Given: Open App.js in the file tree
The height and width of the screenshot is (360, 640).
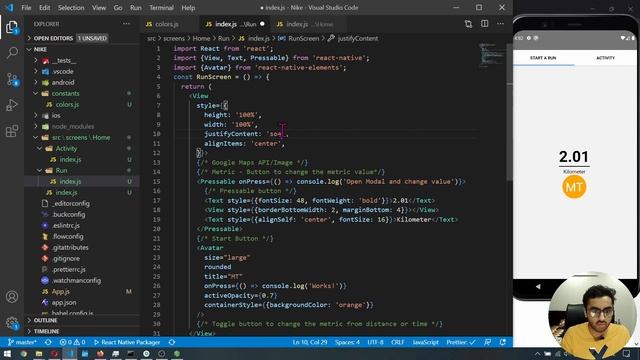Looking at the screenshot, I should tap(60, 291).
